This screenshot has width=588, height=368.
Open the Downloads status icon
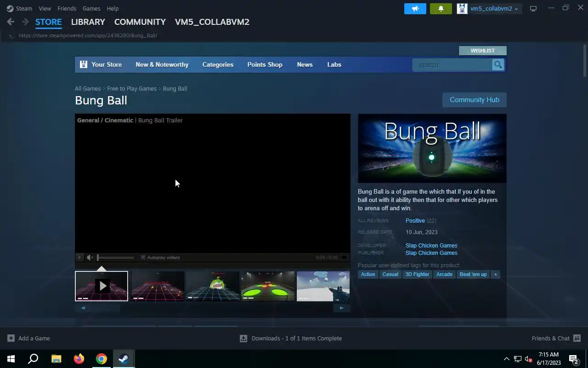(x=243, y=338)
